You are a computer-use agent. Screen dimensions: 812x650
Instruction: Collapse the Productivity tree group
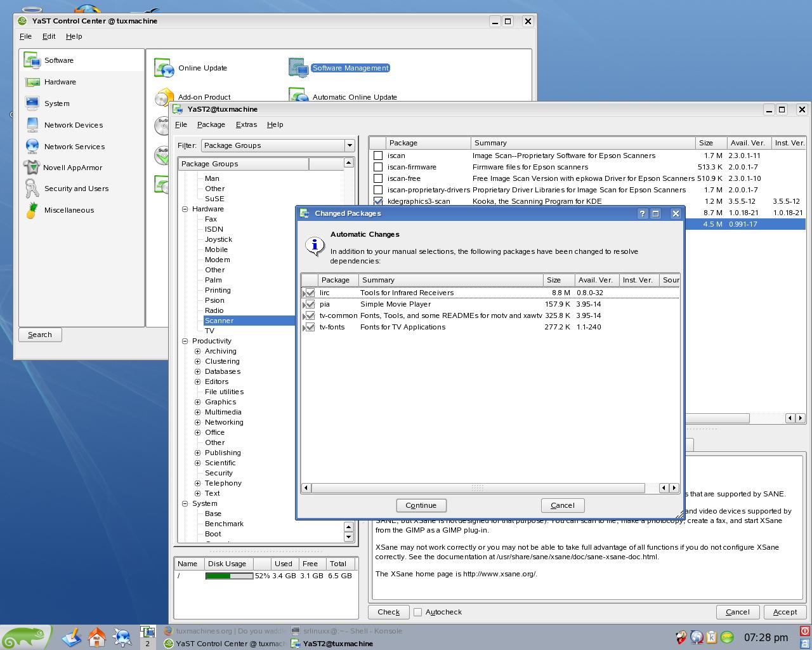(x=185, y=341)
